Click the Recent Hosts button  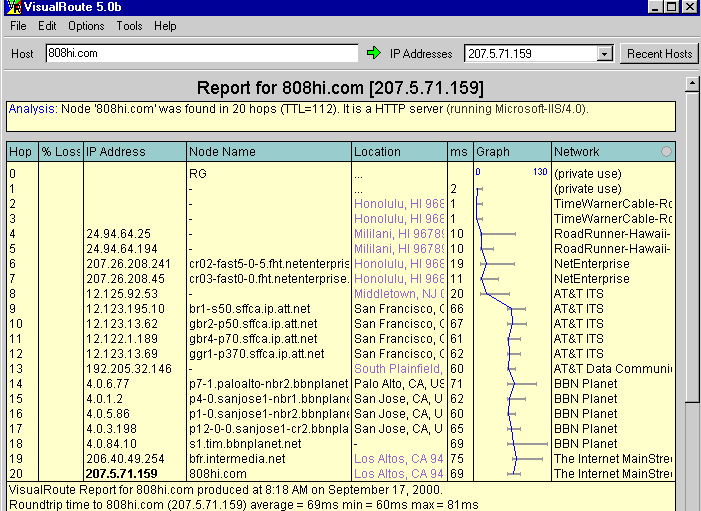(659, 54)
